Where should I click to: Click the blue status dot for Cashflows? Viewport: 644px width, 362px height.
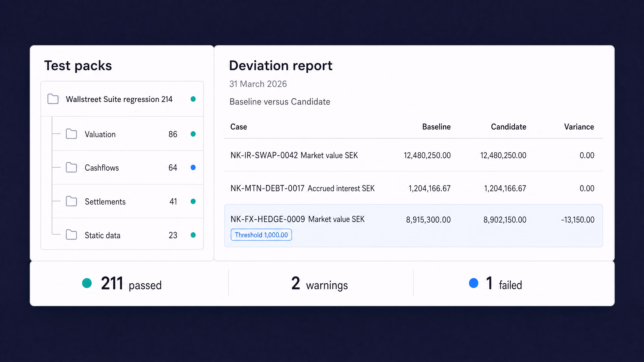coord(193,167)
